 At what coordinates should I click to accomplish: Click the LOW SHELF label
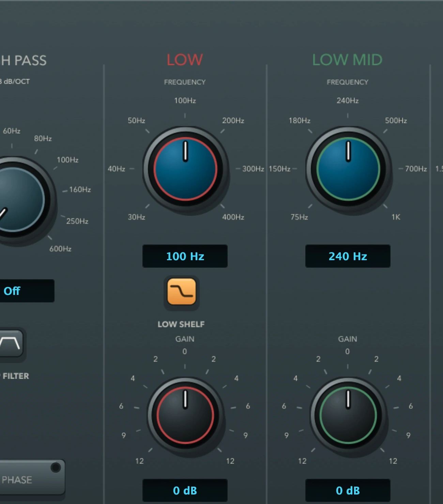[x=181, y=324]
